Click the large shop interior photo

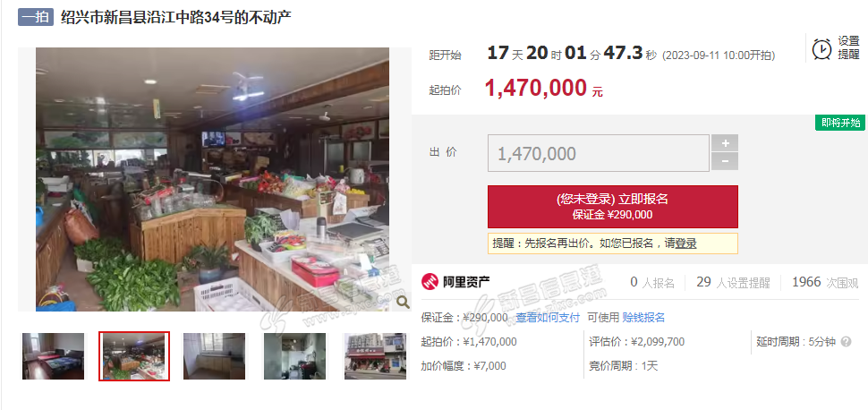213,179
